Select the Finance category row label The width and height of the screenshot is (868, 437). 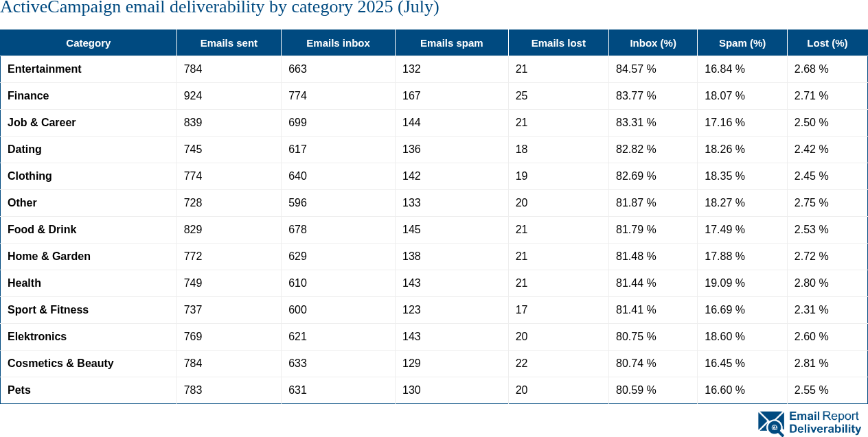(x=28, y=96)
